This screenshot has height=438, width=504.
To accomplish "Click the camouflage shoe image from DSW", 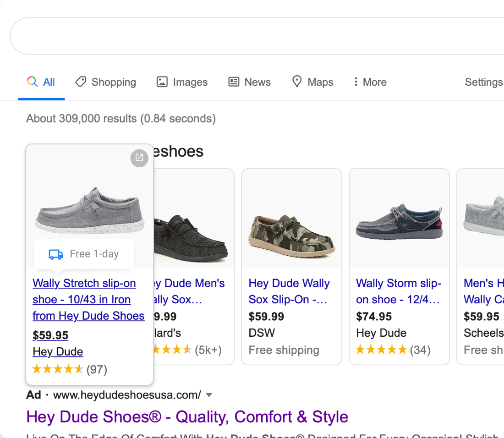I will [x=291, y=236].
